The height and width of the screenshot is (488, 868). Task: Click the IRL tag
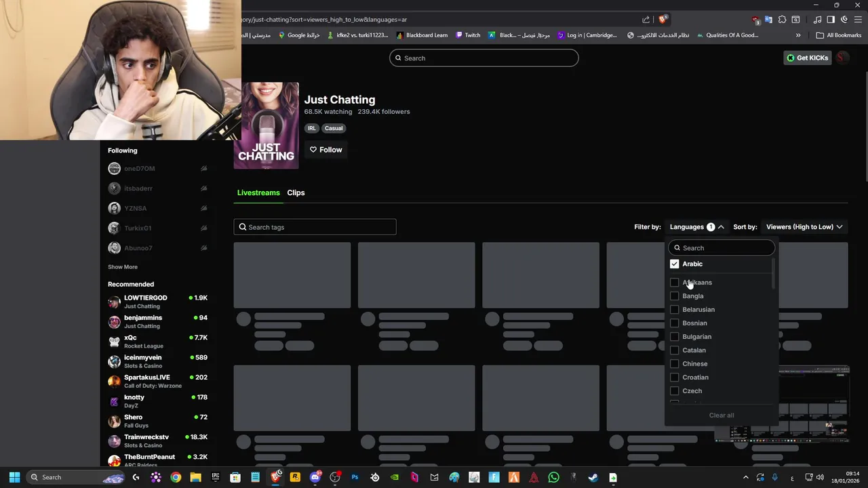312,128
